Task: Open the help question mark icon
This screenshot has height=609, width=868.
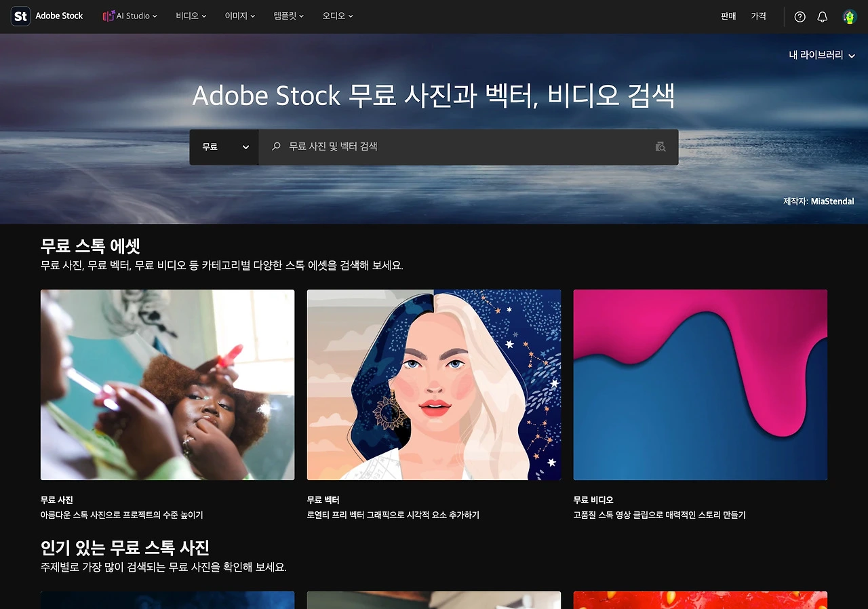Action: tap(800, 17)
